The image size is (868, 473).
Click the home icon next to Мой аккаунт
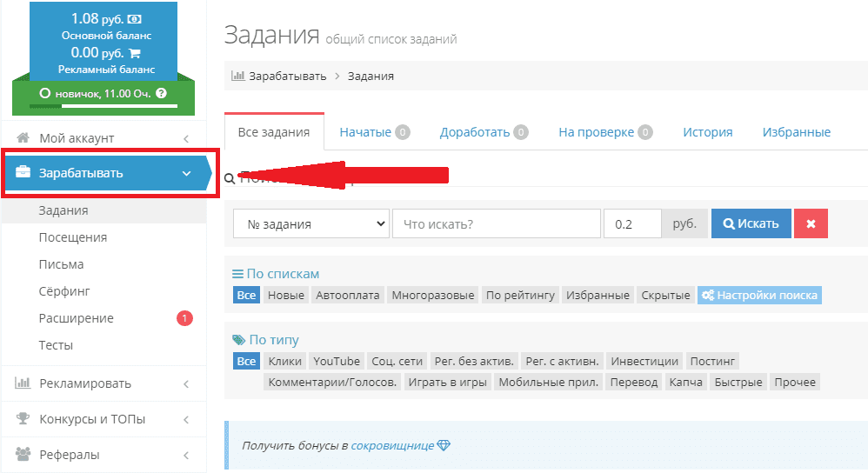23,138
